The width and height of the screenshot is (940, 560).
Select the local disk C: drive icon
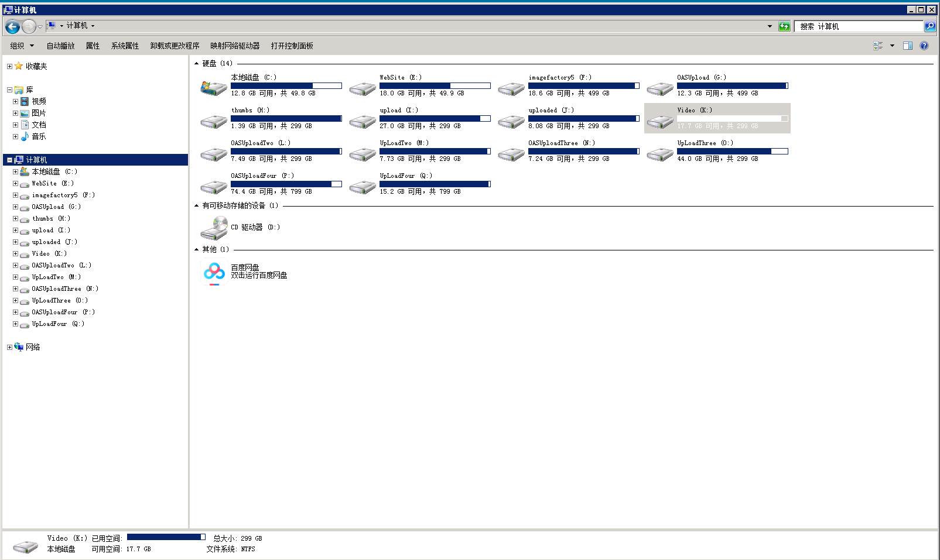click(214, 88)
